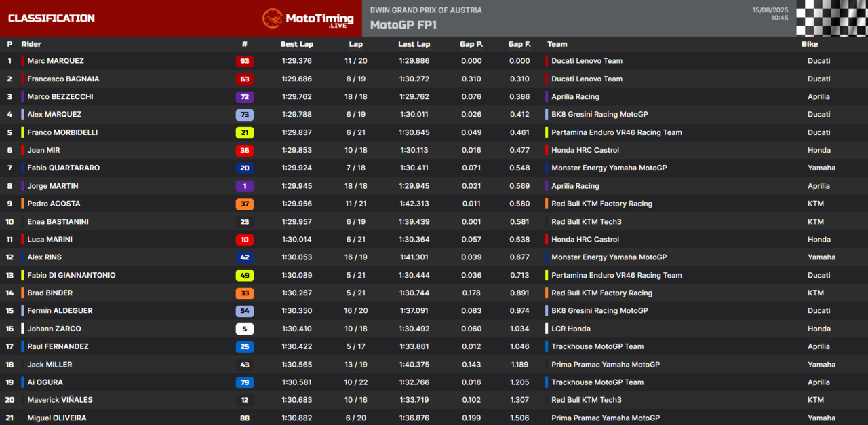Image resolution: width=868 pixels, height=425 pixels.
Task: Click Bastianini's Red Bull KTM Tech3 team
Action: 587,222
